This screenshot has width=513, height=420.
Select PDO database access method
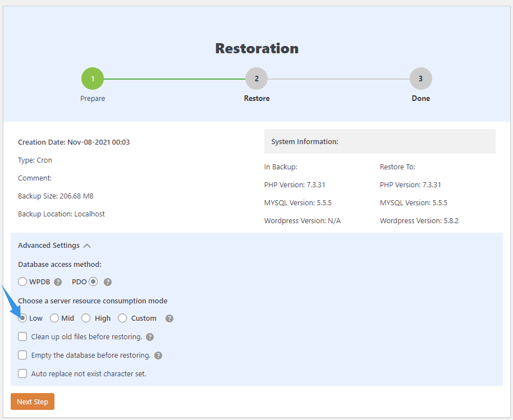point(93,281)
